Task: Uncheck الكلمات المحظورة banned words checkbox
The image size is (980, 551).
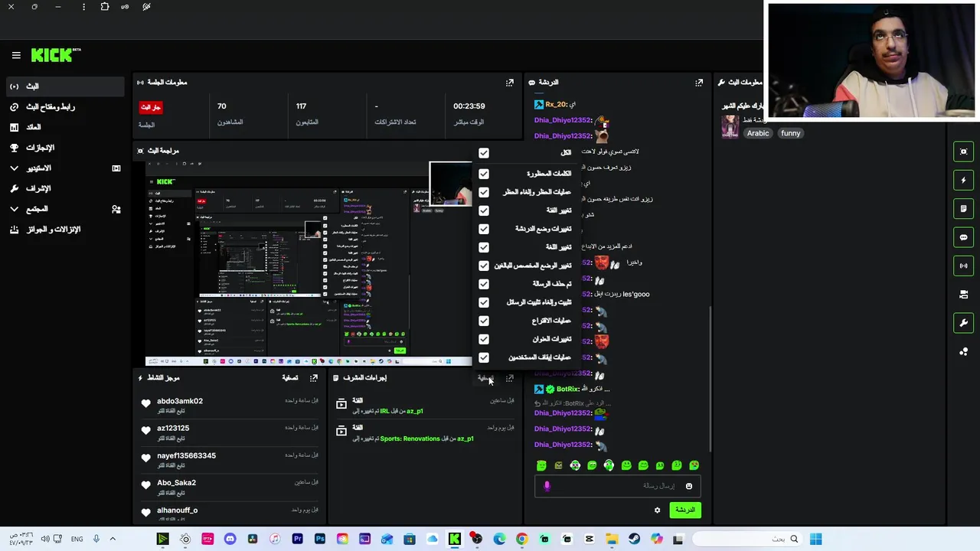Action: click(484, 174)
